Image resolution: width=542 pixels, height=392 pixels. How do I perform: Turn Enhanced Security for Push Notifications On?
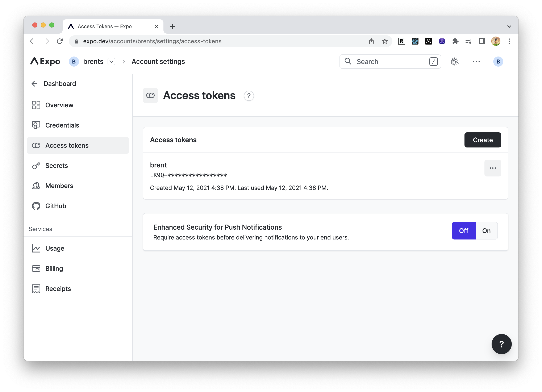[486, 231]
